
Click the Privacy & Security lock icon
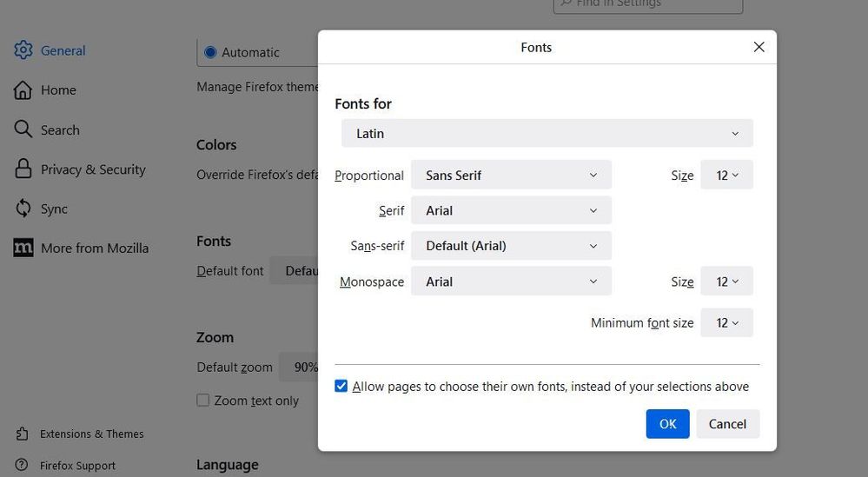click(x=23, y=169)
